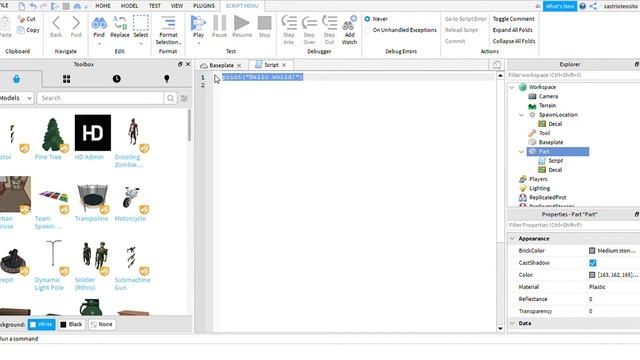Screen dimensions: 640x360
Task: Open the Play button dropdown arrow
Action: 198,43
